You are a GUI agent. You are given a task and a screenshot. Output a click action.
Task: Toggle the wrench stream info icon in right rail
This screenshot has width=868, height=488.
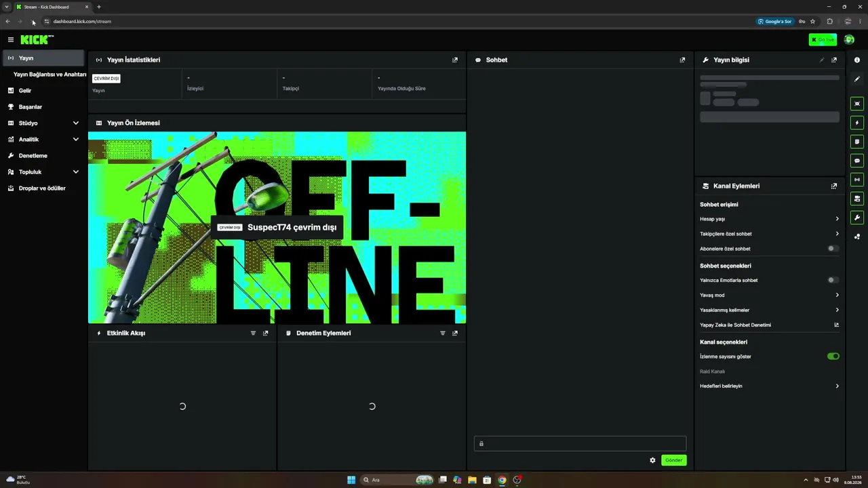857,218
